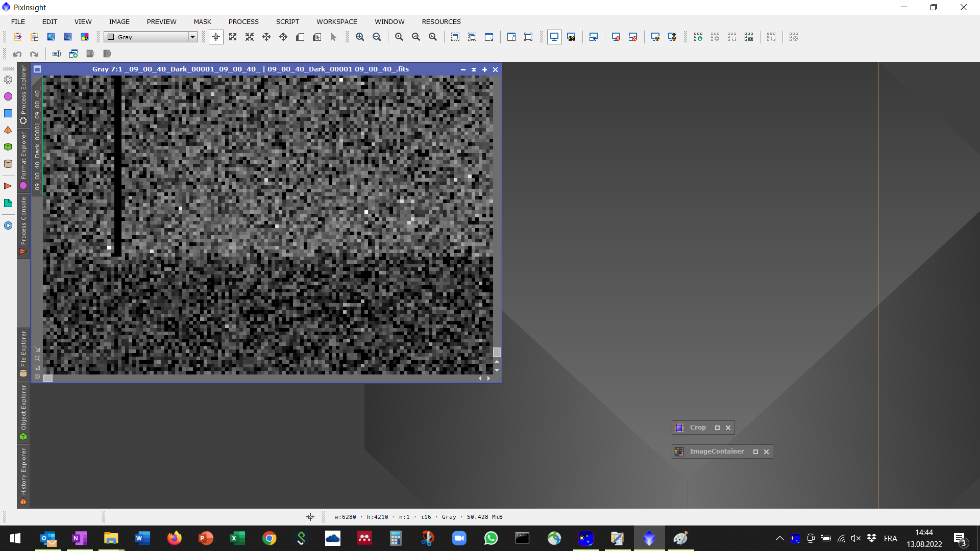Click the new window with green plus icon
The image size is (980, 551).
pos(73,54)
